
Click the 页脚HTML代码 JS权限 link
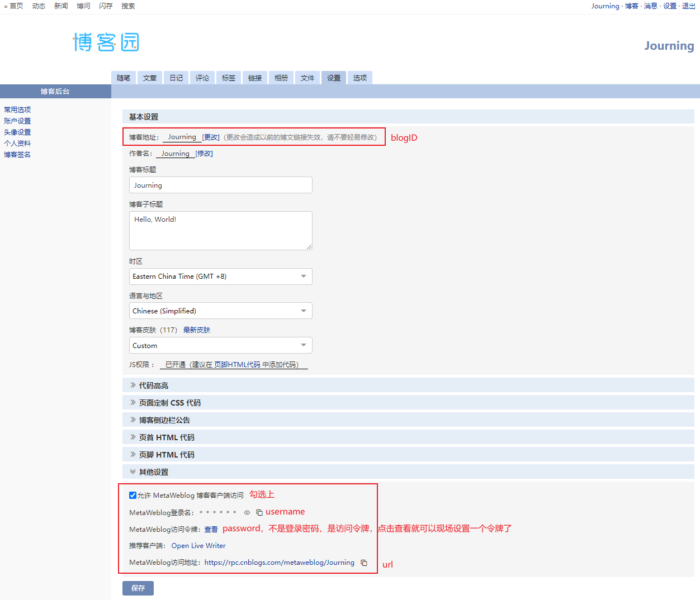point(237,365)
